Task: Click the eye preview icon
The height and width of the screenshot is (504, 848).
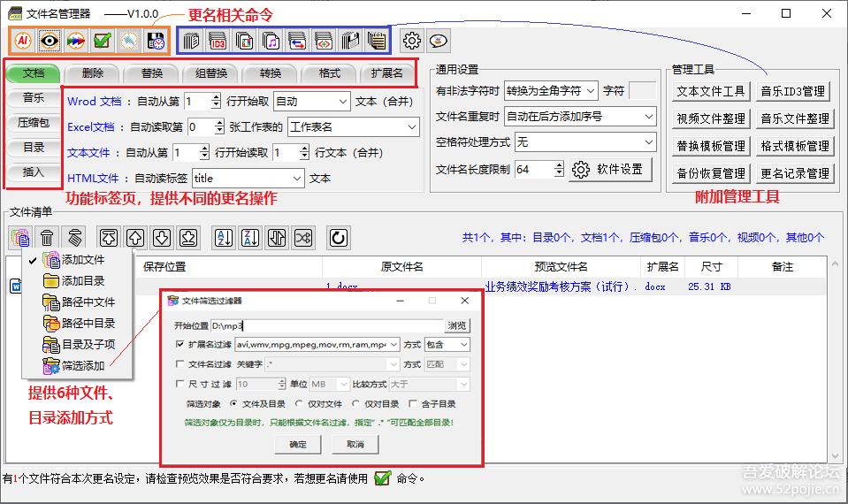Action: (50, 40)
